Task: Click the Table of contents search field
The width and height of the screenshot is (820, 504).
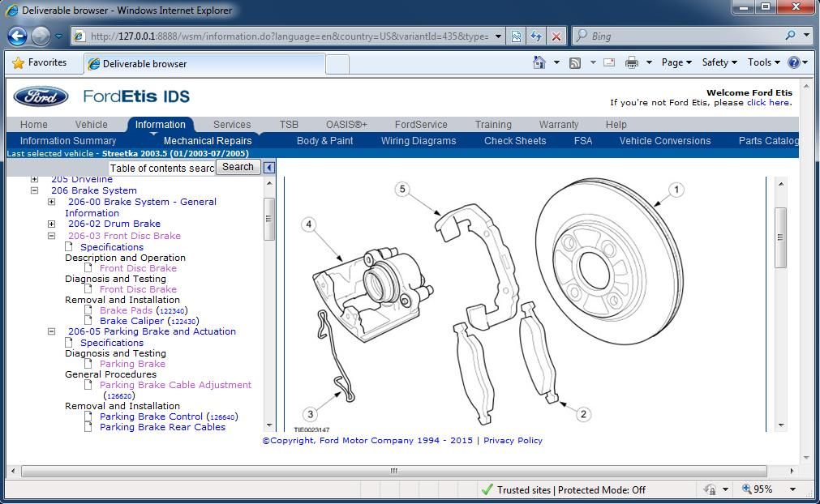Action: coord(162,168)
